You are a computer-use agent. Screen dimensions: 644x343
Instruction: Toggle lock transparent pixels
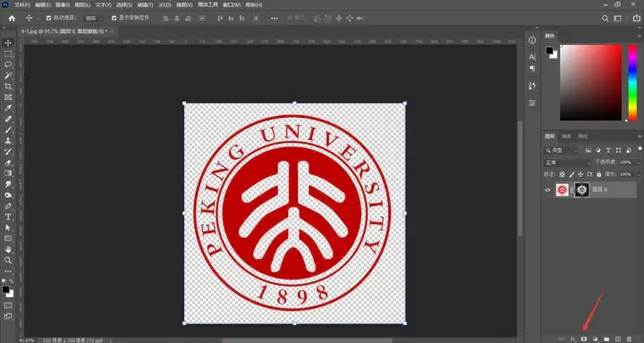click(x=563, y=174)
